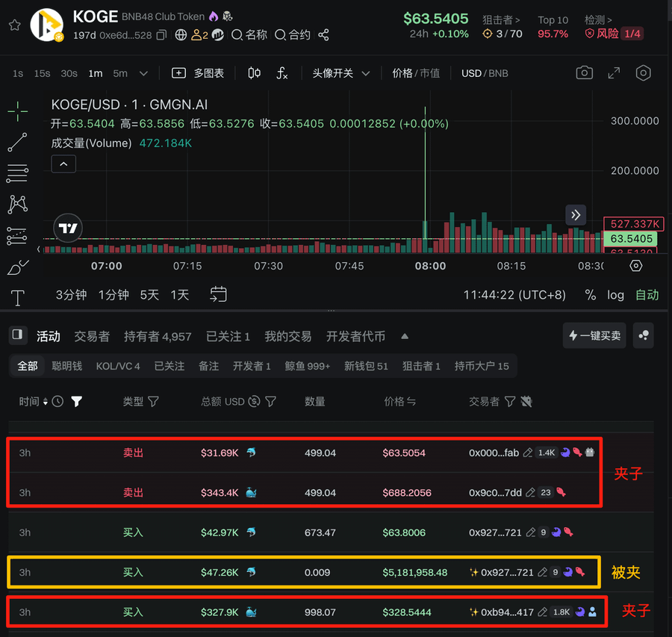Viewport: 672px width, 637px height.
Task: Select the crosshair tool on chart sidebar
Action: click(x=18, y=110)
